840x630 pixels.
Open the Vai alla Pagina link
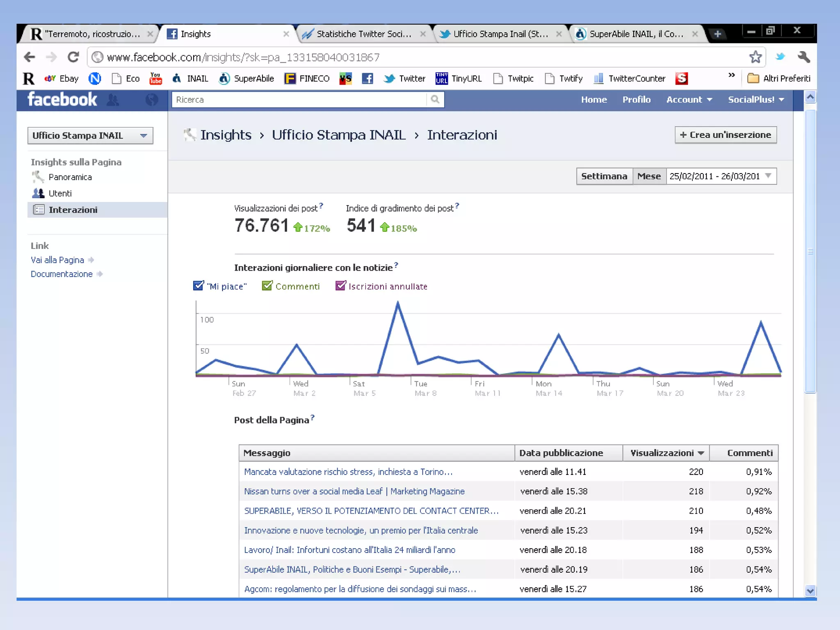pyautogui.click(x=57, y=260)
